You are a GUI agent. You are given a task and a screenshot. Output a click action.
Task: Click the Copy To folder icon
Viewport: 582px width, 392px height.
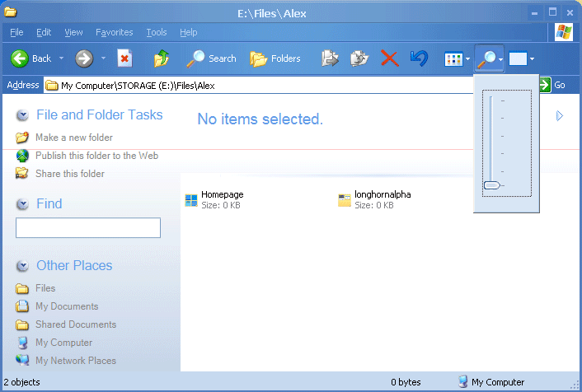(359, 58)
